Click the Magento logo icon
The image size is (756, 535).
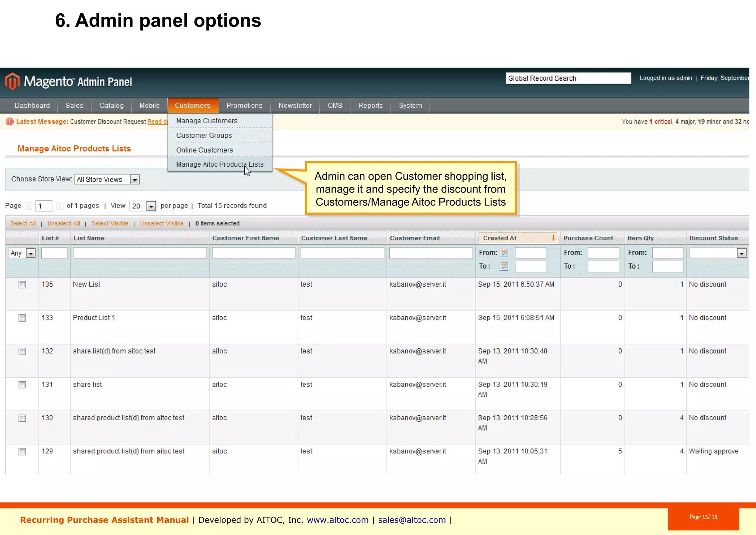point(13,81)
